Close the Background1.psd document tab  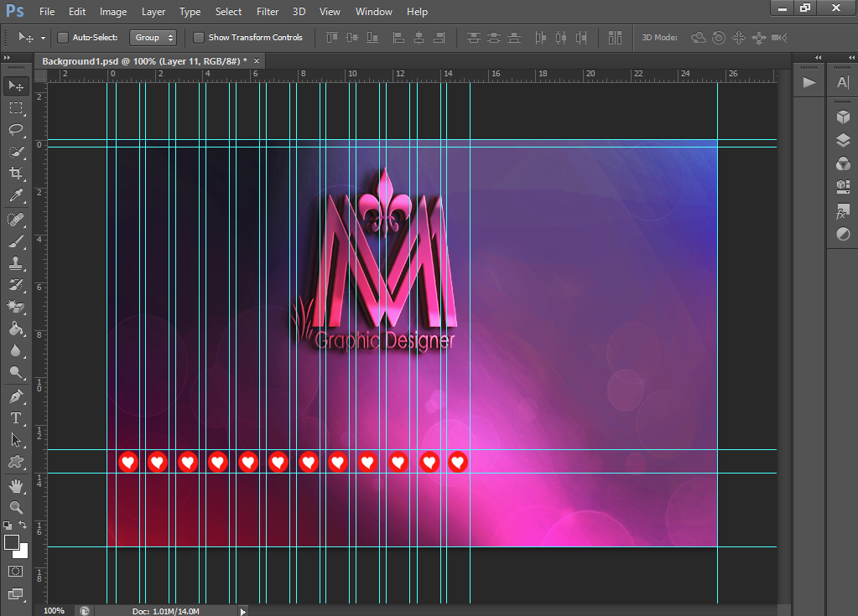(257, 60)
